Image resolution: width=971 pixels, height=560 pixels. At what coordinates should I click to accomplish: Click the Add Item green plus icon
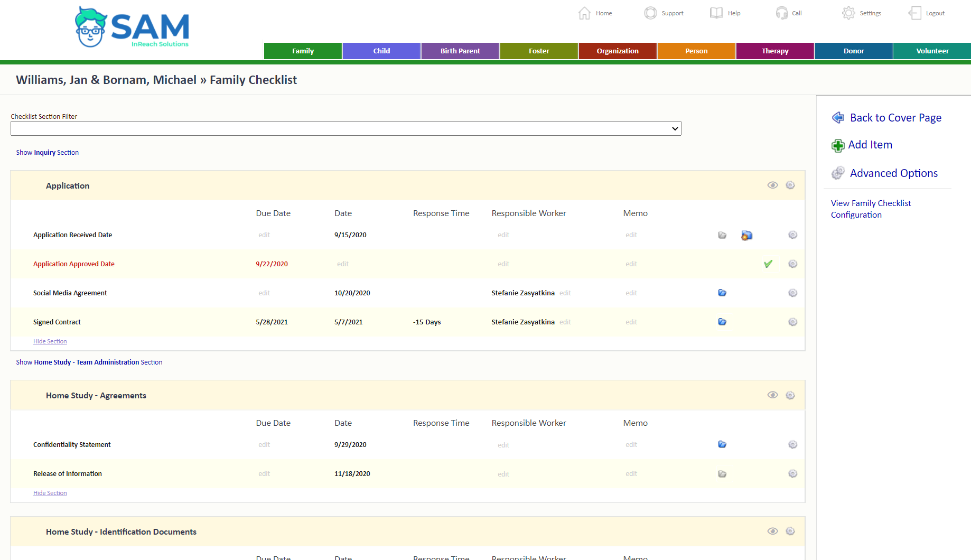click(838, 145)
